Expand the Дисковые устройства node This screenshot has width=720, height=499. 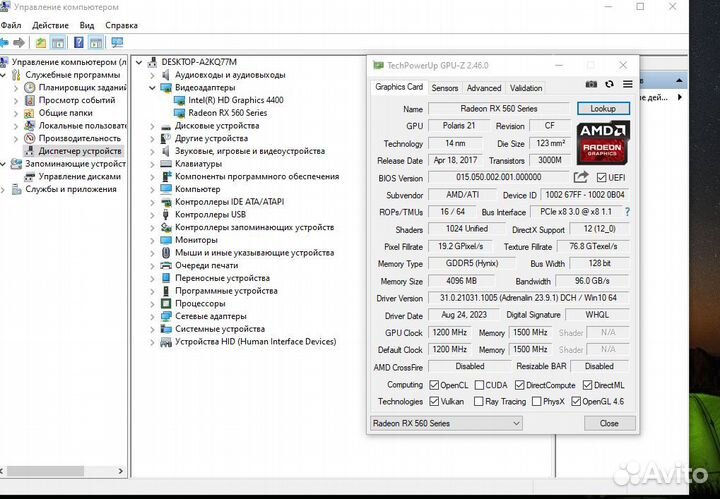[152, 126]
